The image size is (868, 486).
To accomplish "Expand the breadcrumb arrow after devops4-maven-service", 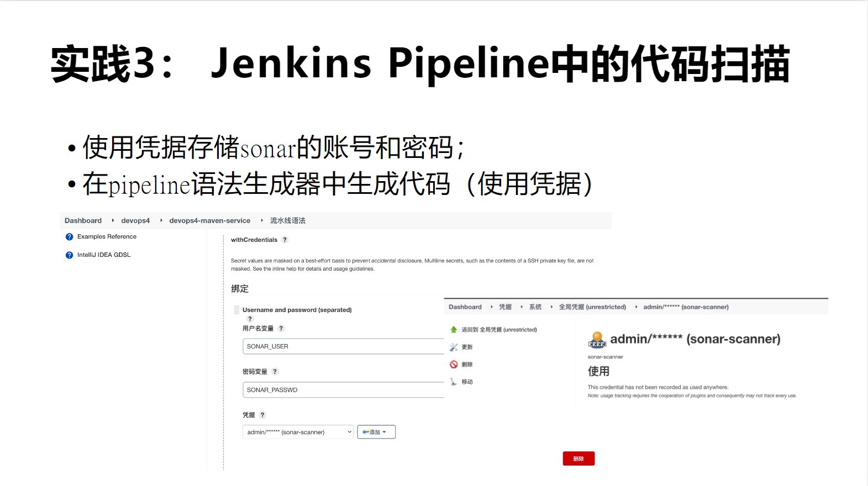I will [x=262, y=220].
